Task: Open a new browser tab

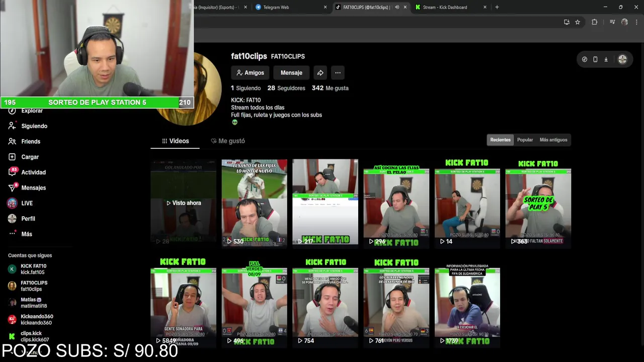Action: [x=497, y=7]
